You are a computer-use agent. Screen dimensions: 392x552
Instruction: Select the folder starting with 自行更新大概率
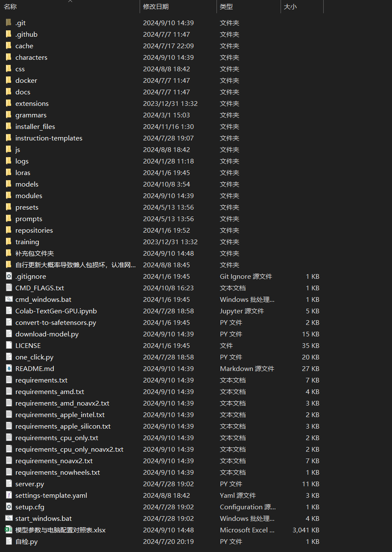click(x=76, y=265)
